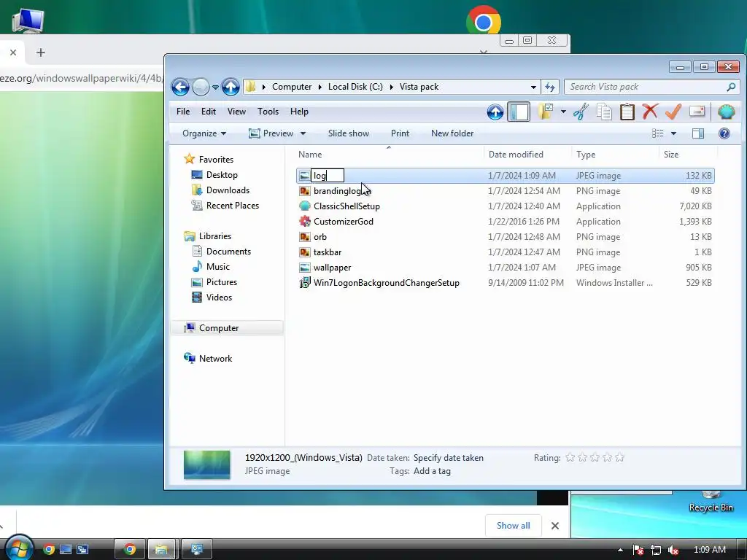747x560 pixels.
Task: Click Show all in Chrome downloads bar
Action: pos(513,525)
